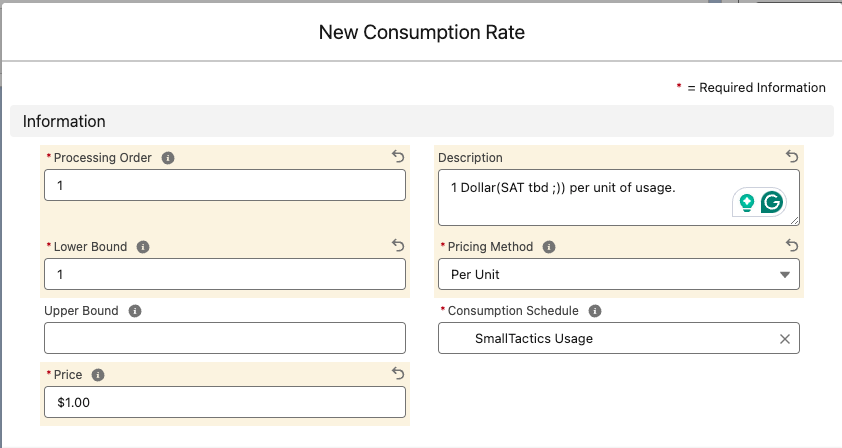
Task: Click the Consumption Schedule info icon
Action: point(596,311)
